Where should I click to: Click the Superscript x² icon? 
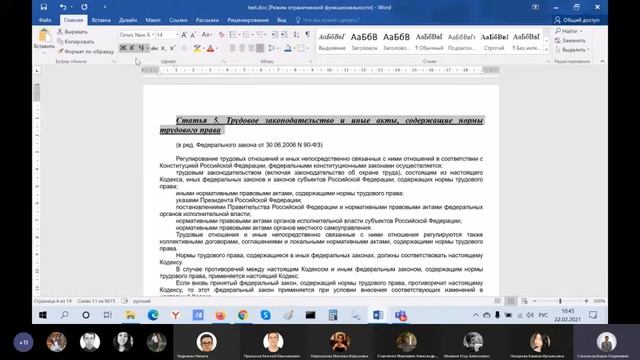click(x=172, y=48)
